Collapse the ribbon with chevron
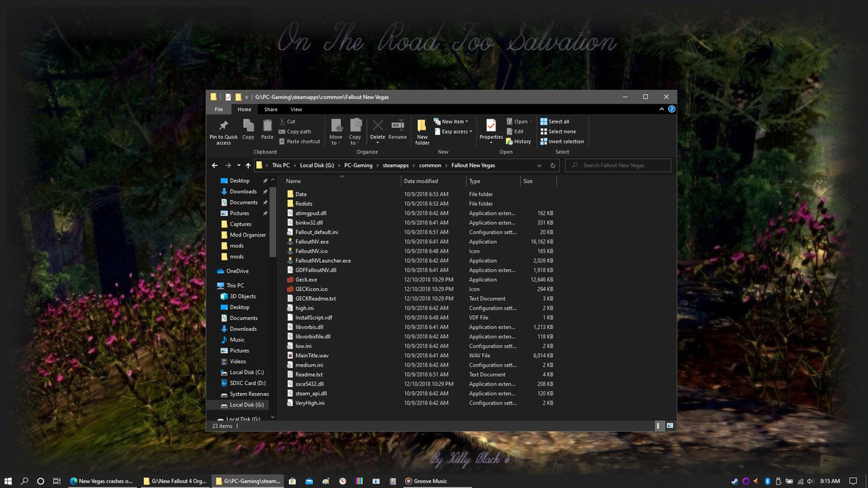The width and height of the screenshot is (868, 488). (663, 109)
